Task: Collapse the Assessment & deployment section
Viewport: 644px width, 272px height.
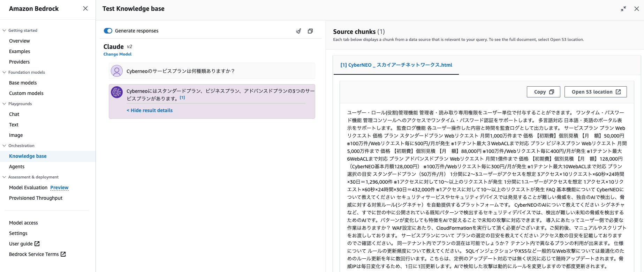Action: click(x=4, y=177)
